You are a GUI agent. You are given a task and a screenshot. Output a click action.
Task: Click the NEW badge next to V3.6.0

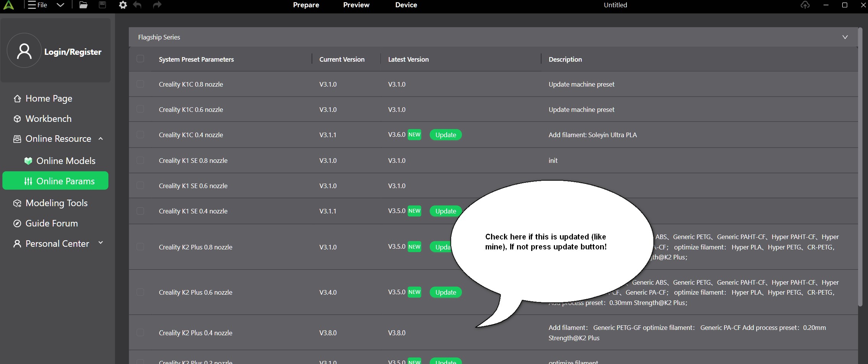(x=414, y=134)
